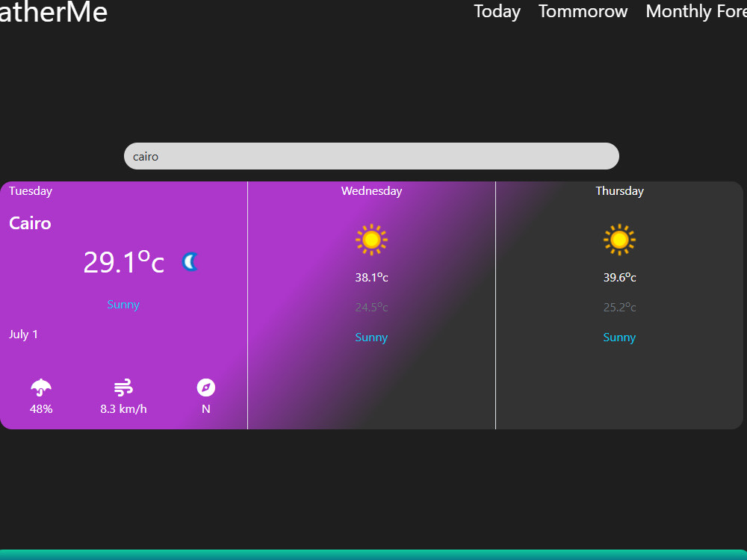Focus the city search field containing cairo
The height and width of the screenshot is (560, 747).
coord(371,156)
